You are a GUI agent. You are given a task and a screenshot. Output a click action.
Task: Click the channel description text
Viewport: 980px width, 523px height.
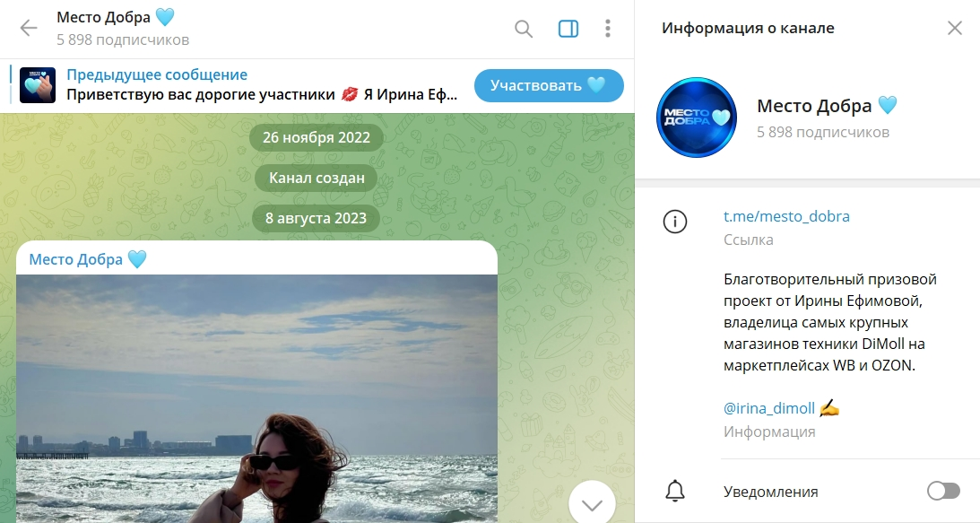click(830, 322)
